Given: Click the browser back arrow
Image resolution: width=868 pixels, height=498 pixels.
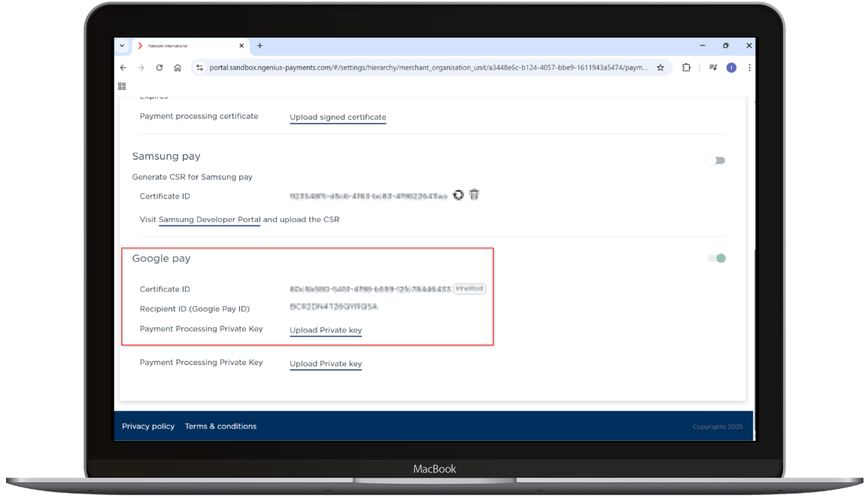Looking at the screenshot, I should click(x=123, y=68).
